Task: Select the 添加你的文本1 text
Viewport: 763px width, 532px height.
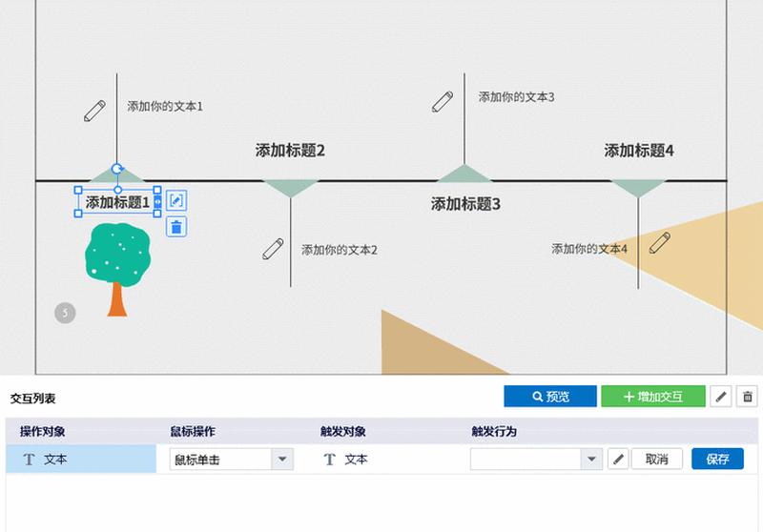Action: click(165, 106)
